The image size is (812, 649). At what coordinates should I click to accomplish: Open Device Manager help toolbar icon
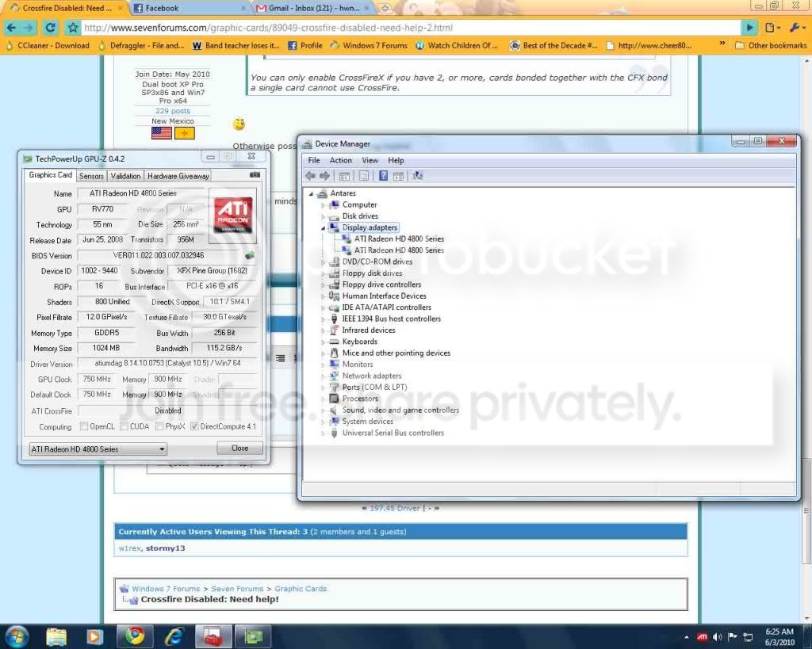click(x=383, y=176)
